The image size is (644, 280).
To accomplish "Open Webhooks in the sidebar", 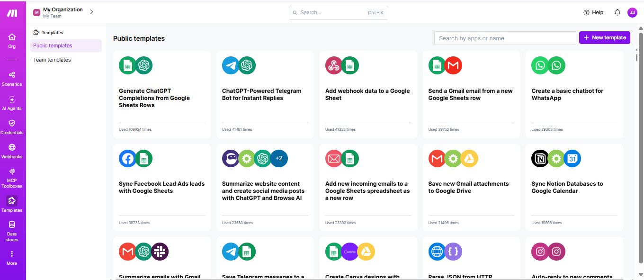I will tap(12, 151).
